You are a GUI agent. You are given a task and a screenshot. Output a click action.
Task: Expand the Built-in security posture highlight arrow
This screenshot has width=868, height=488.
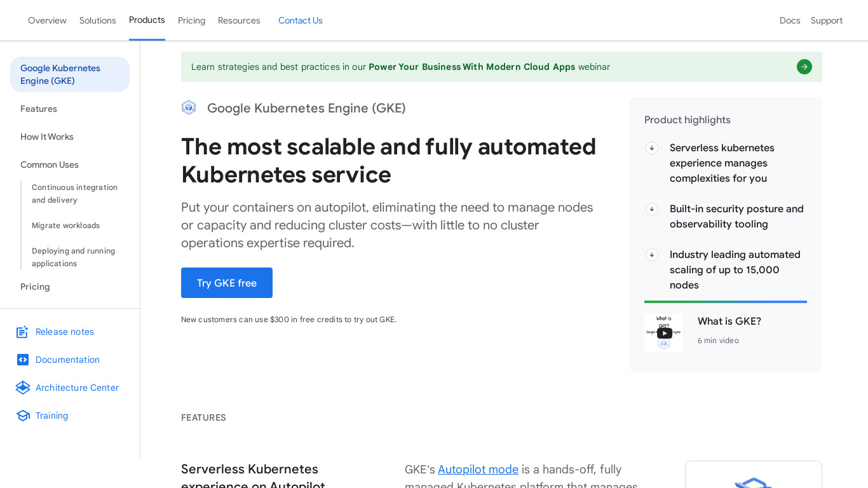pyautogui.click(x=652, y=209)
